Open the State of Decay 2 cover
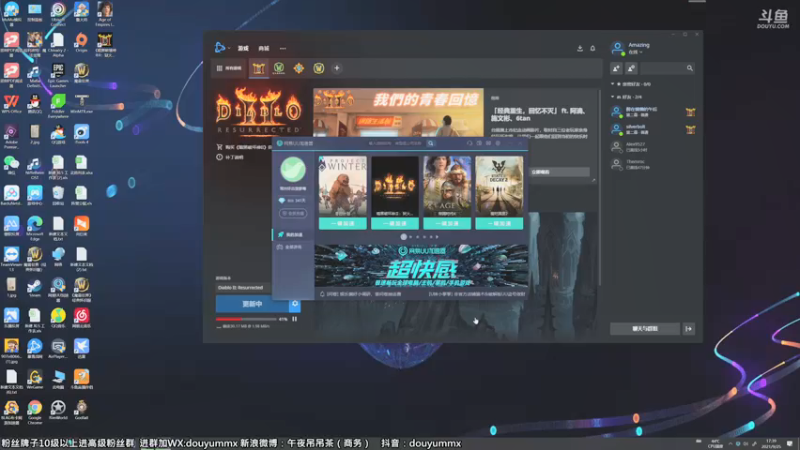800x450 pixels. tap(499, 187)
